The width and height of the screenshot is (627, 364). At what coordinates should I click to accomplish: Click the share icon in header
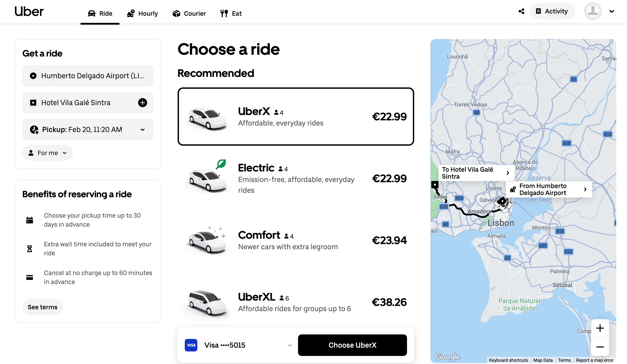tap(522, 11)
